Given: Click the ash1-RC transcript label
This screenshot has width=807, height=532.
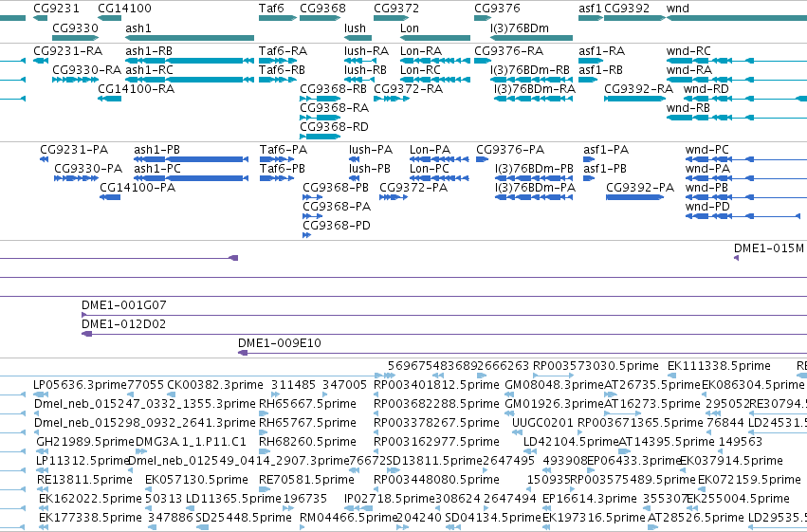Looking at the screenshot, I should [149, 69].
